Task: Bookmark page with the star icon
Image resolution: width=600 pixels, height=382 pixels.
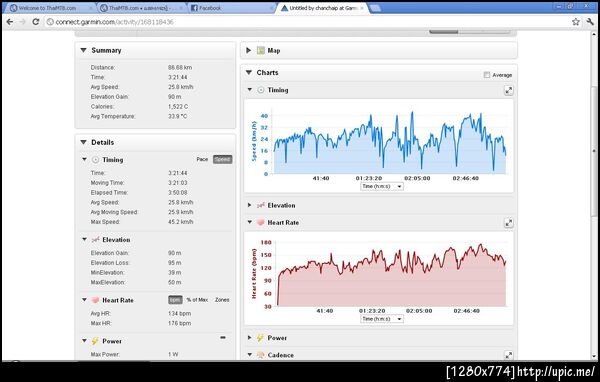Action: click(576, 22)
